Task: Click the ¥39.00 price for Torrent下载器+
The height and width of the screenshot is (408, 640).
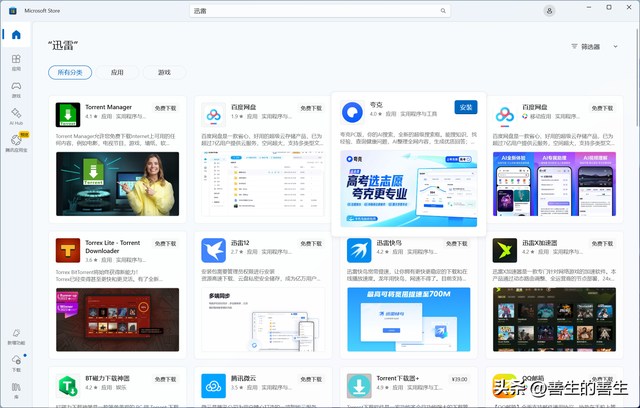Action: tap(459, 379)
